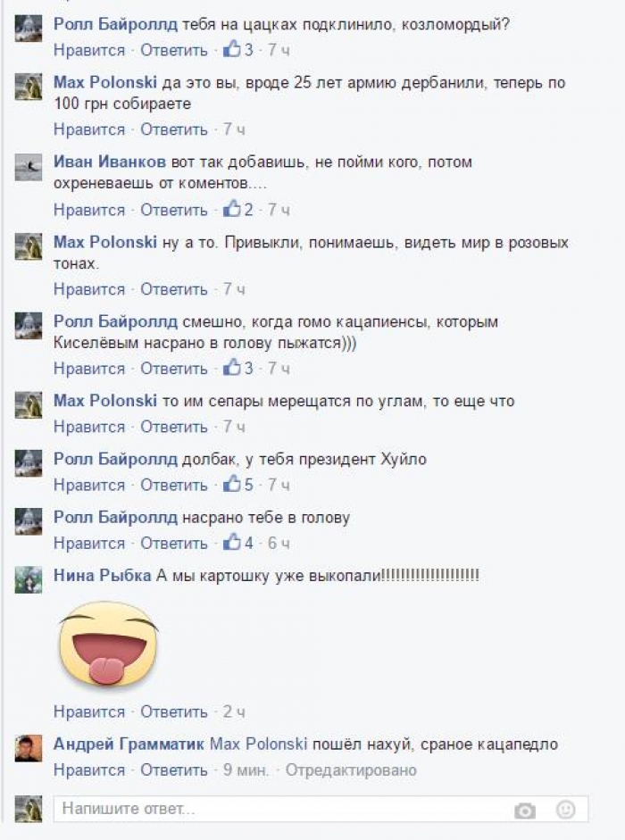
Task: Like Андрей Грамматик's comment via Нравится
Action: (x=89, y=770)
